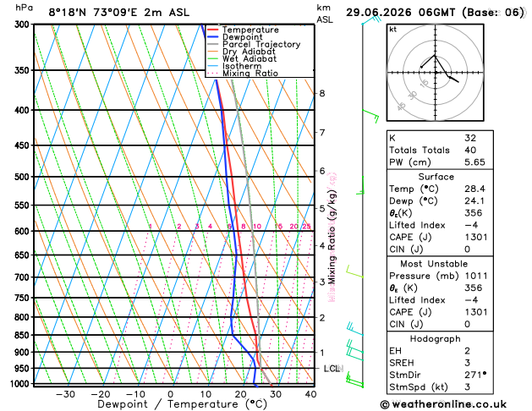The image size is (532, 411).
Task: Click the Dewpoint / Temperature (°C) axis title
Action: (x=182, y=404)
